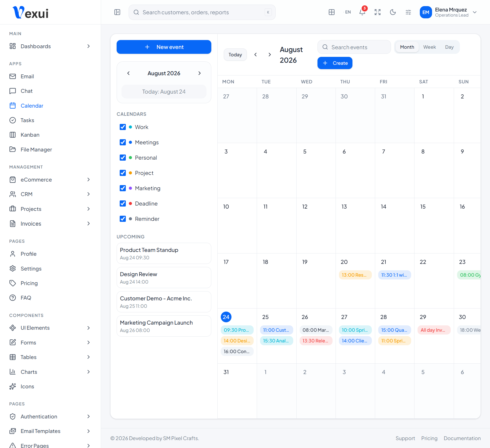
Task: Expand the Invoices menu
Action: tap(50, 224)
